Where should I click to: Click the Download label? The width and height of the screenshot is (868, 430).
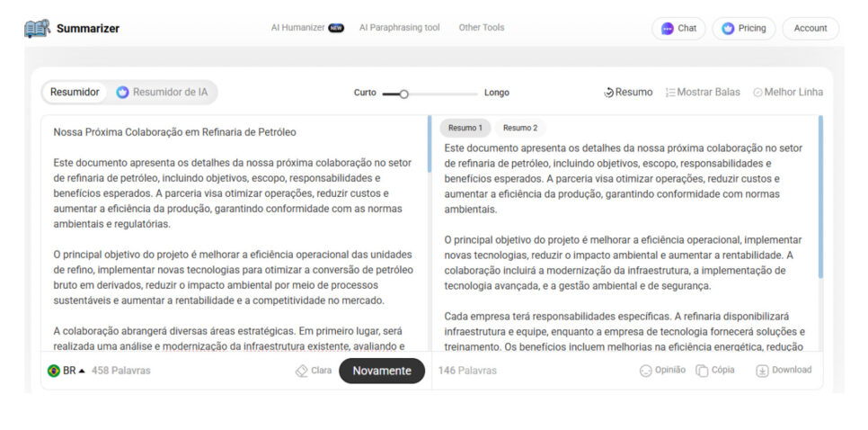pyautogui.click(x=792, y=370)
